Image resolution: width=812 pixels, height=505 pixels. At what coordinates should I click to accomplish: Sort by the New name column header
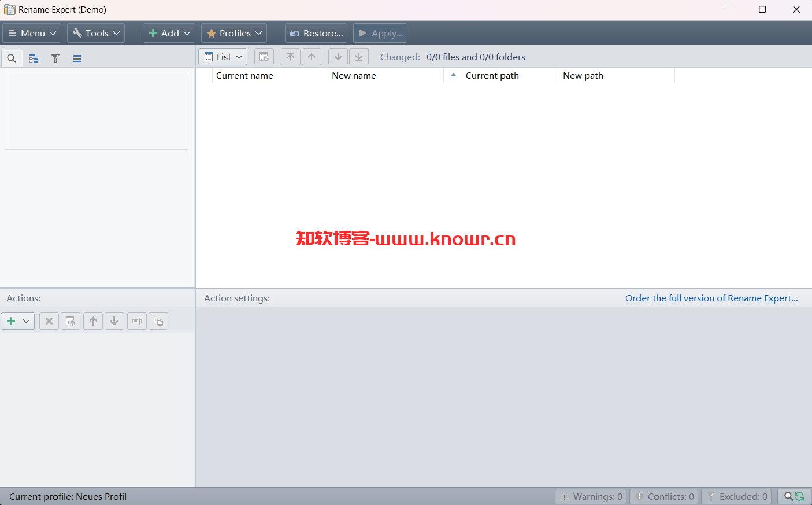(x=385, y=76)
